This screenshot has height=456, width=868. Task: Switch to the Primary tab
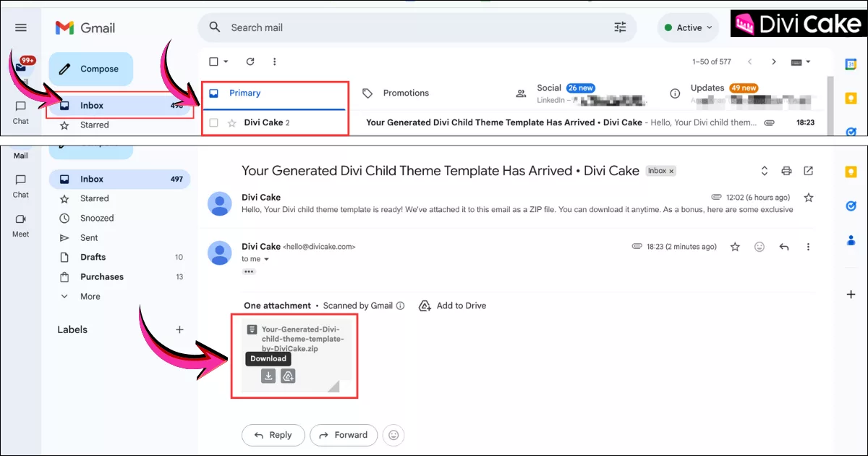tap(275, 93)
